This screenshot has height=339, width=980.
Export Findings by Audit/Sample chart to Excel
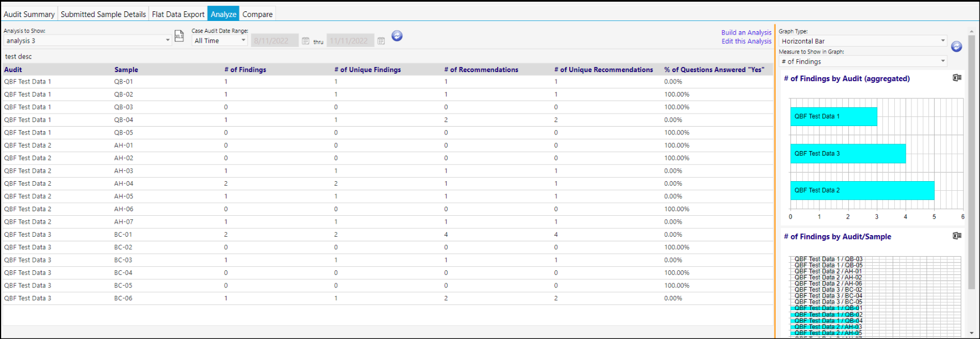click(x=957, y=236)
